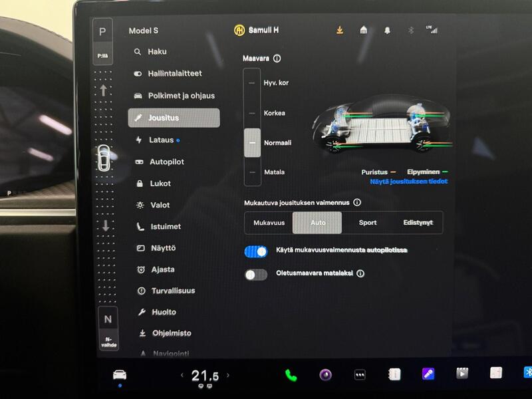Viewport: 532px width, 399px height.
Task: Open Spotify from the bottom bar
Action: [x=325, y=374]
